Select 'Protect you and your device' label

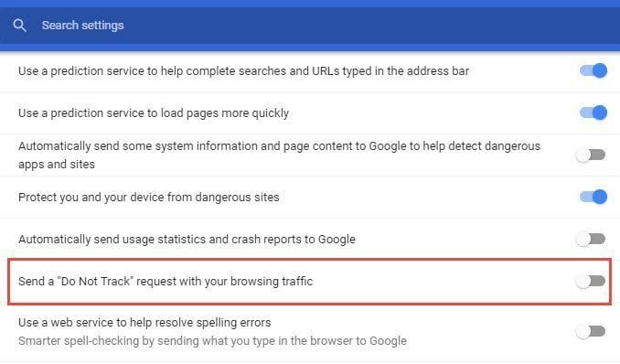point(149,197)
